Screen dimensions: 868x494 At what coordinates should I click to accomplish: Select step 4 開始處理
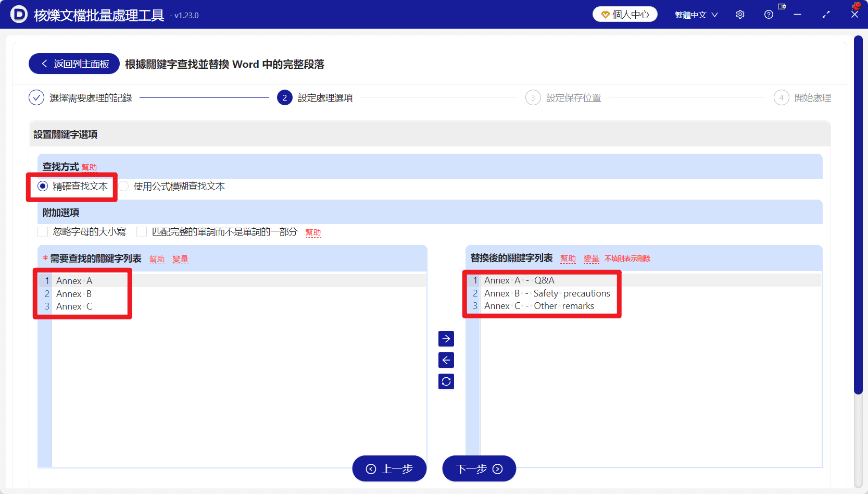(802, 97)
